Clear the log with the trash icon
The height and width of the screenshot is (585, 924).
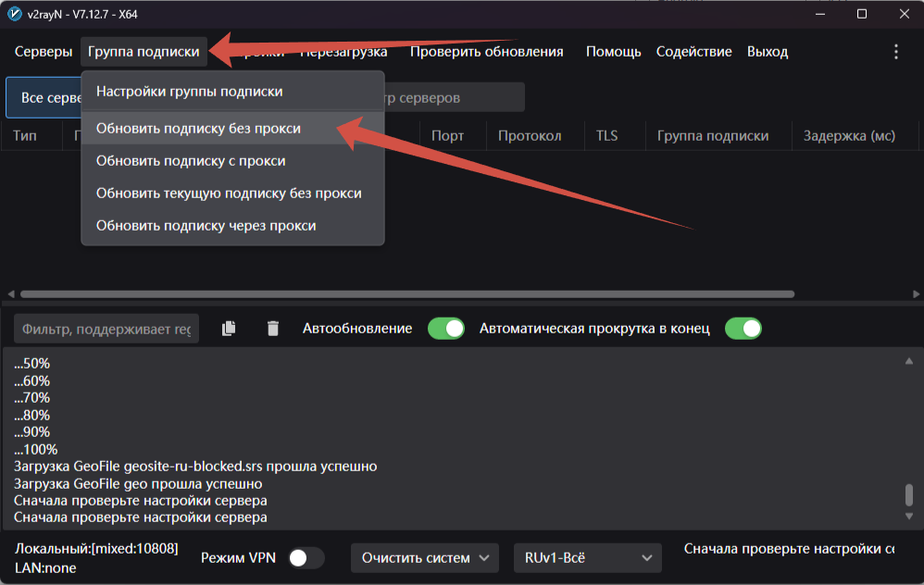pyautogui.click(x=273, y=329)
